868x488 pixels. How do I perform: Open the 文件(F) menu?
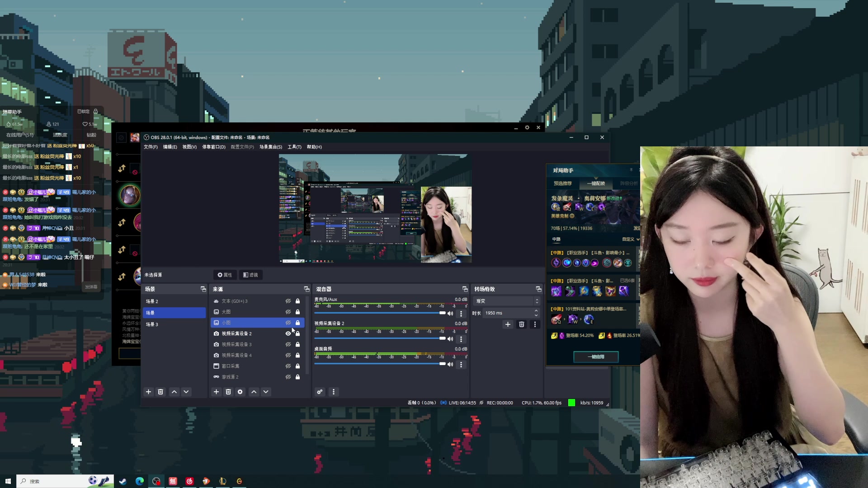[151, 147]
